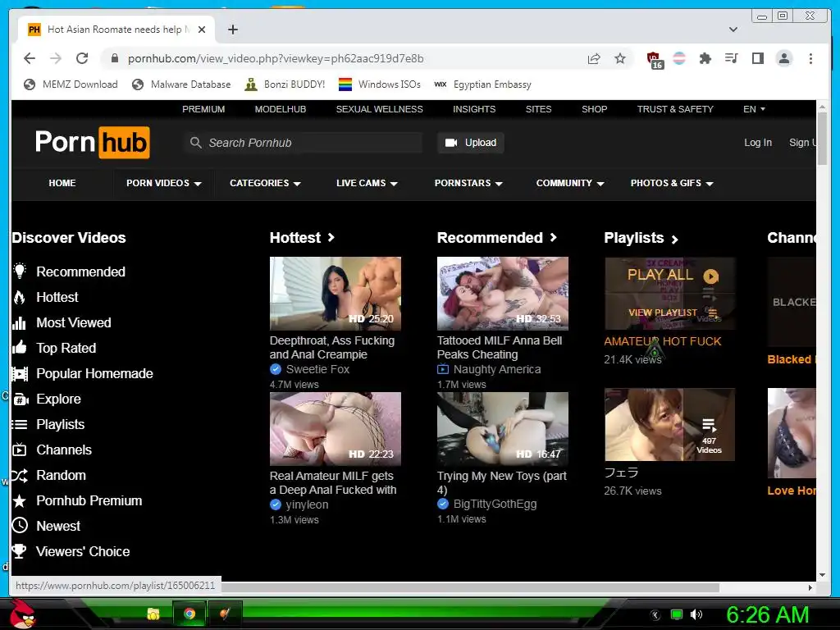Select the PREMIUM top menu item
Screen dimensions: 840x630
(203, 109)
